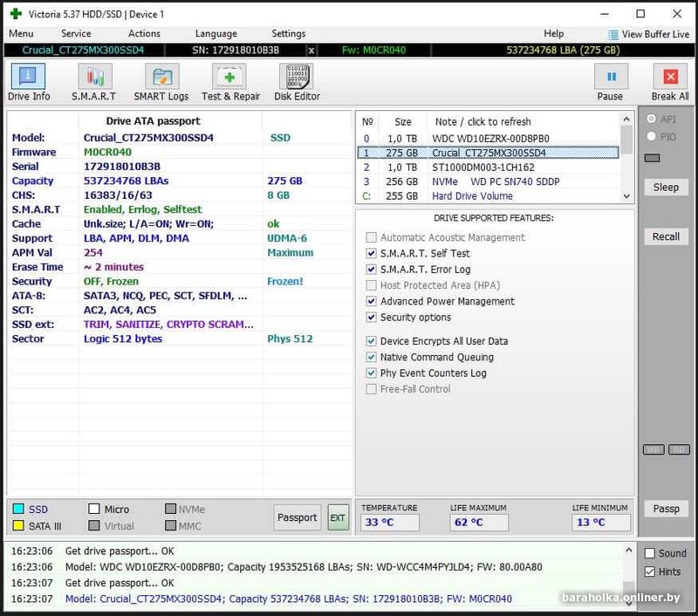Click the Sleep button

(666, 188)
